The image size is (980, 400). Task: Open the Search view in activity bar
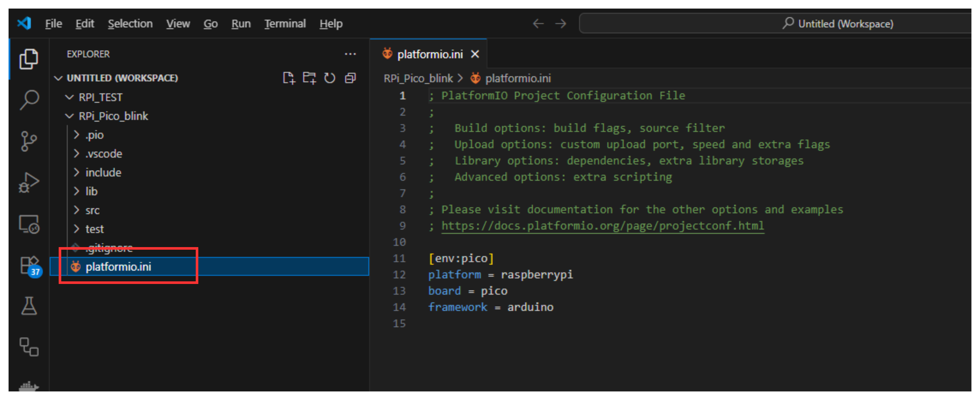29,100
